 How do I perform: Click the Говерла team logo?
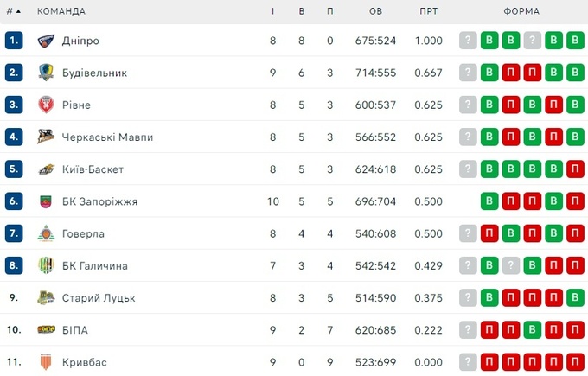46,233
